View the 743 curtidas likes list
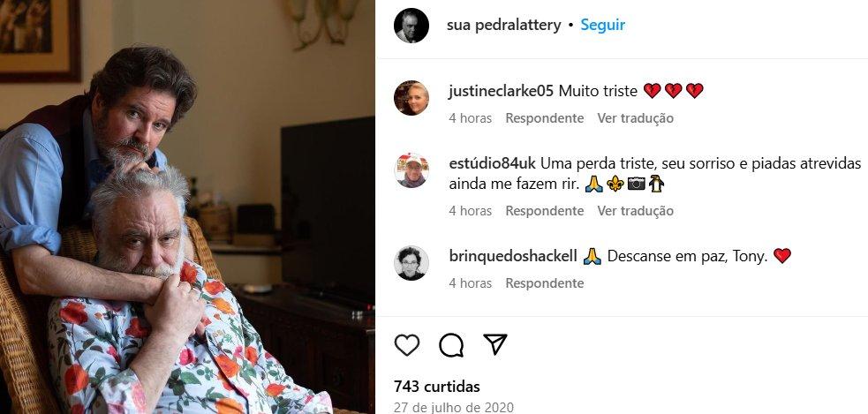The width and height of the screenshot is (868, 414). tap(437, 387)
